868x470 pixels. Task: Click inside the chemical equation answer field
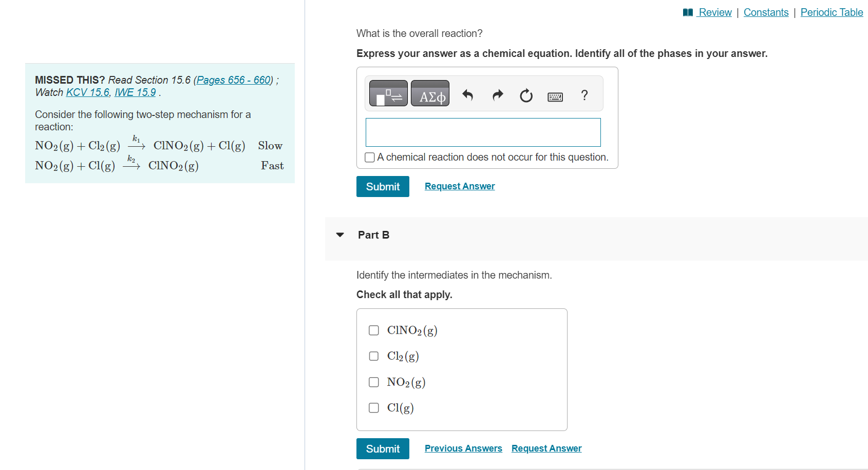click(483, 132)
